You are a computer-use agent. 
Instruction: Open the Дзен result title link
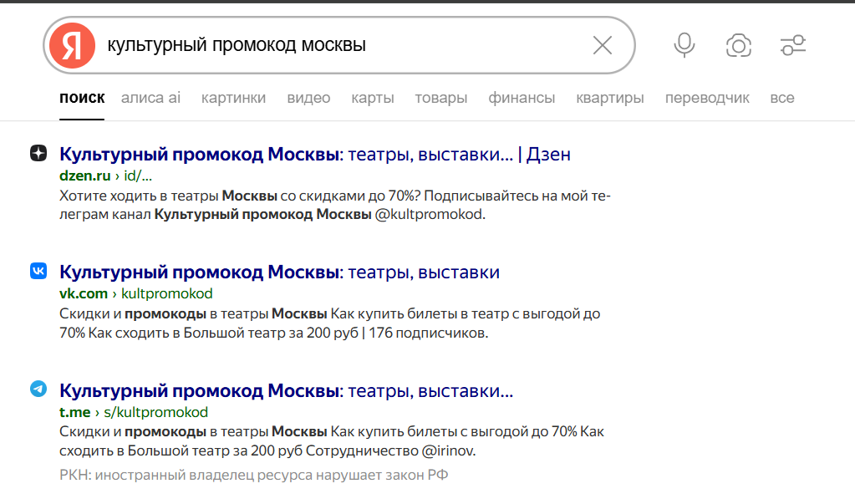314,155
